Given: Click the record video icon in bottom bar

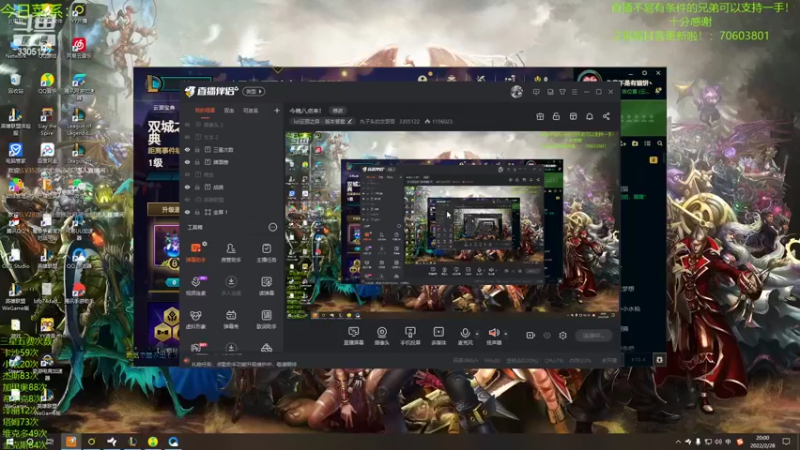Looking at the screenshot, I should point(531,335).
